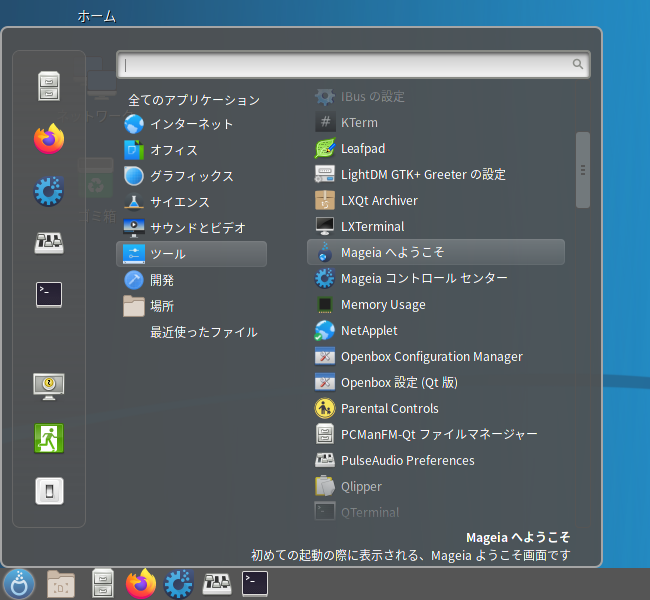Open Openbox 設定 (Qt 版) entry
Image resolution: width=650 pixels, height=600 pixels.
coord(436,382)
